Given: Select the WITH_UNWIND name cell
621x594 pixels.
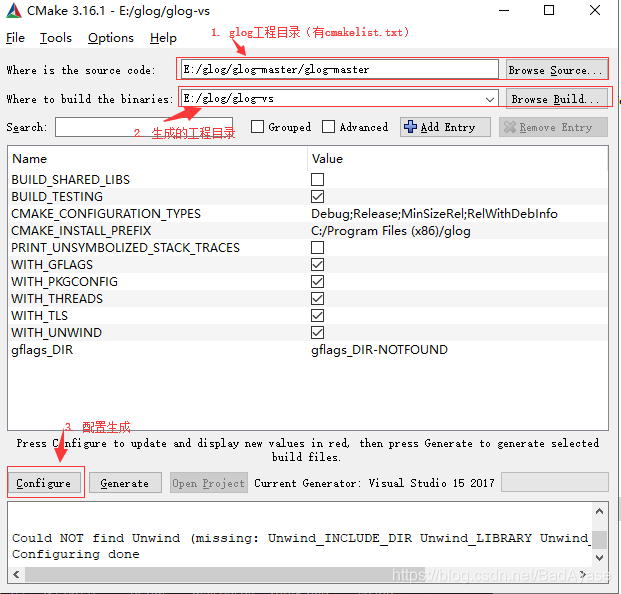Looking at the screenshot, I should (57, 333).
